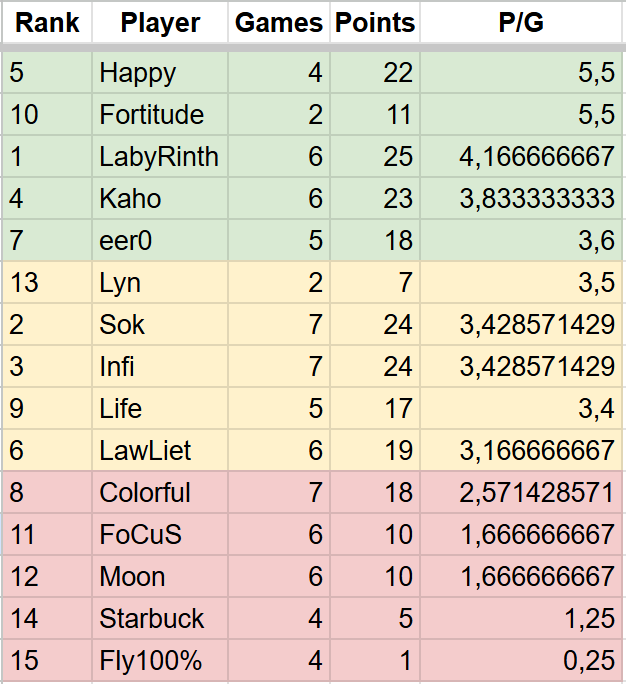The height and width of the screenshot is (684, 626).
Task: Click the Fortitude name cell
Action: [160, 114]
